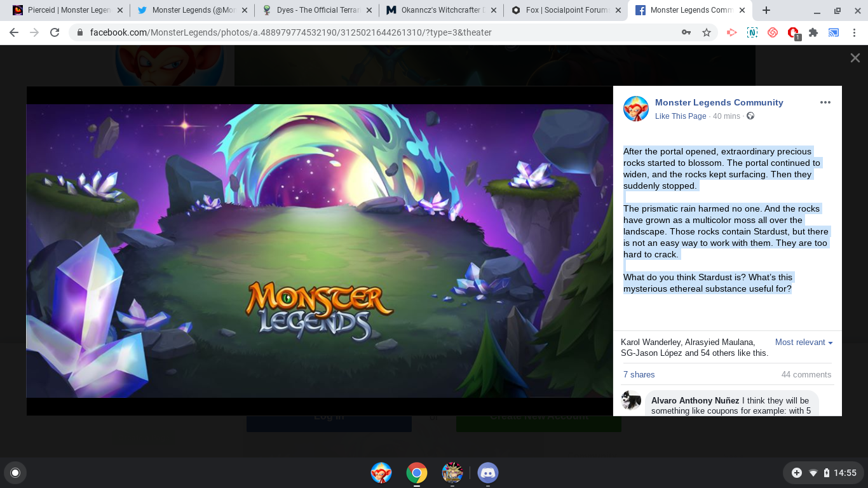This screenshot has width=868, height=488.
Task: Open the ChromeOS launcher
Action: click(15, 473)
